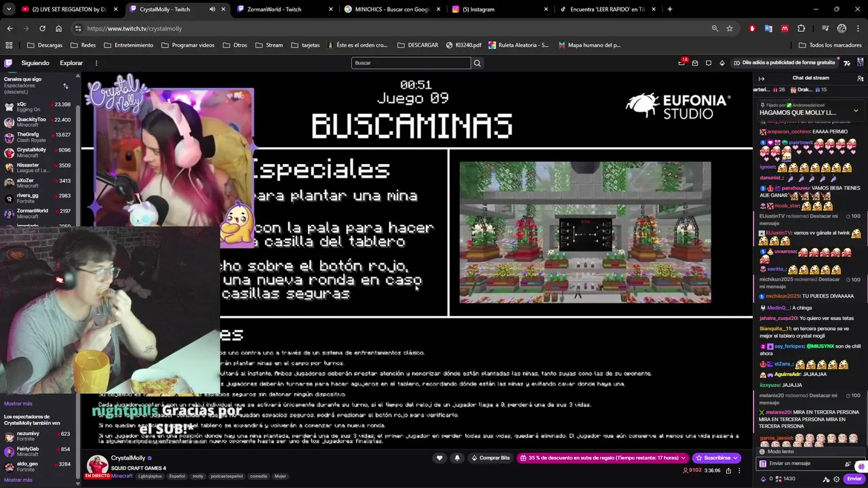Click the browser zoom magnifier icon
This screenshot has height=488, width=868.
coord(715,28)
